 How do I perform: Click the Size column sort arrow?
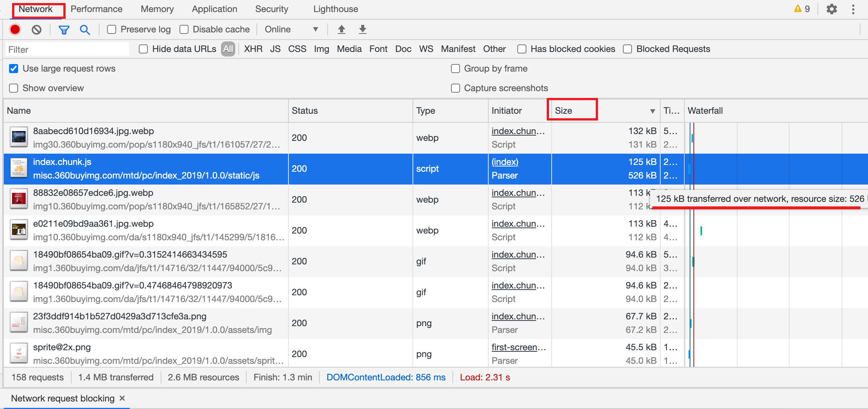[x=652, y=111]
